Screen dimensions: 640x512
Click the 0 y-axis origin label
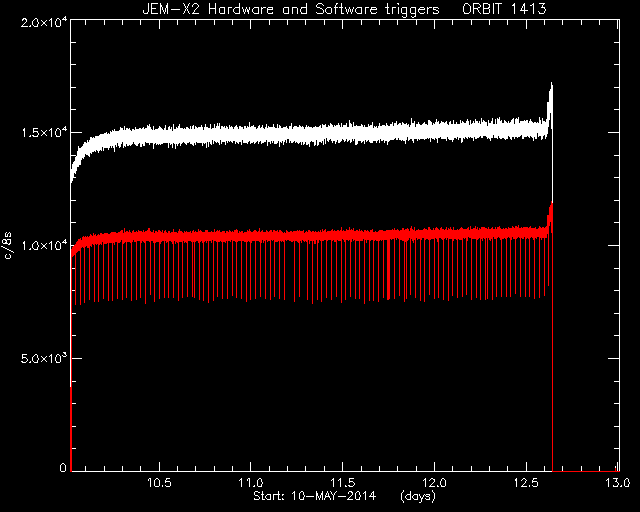[x=63, y=467]
